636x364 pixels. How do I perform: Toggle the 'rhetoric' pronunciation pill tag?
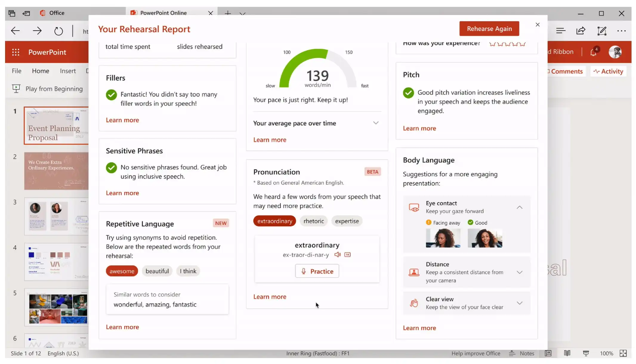(x=314, y=221)
